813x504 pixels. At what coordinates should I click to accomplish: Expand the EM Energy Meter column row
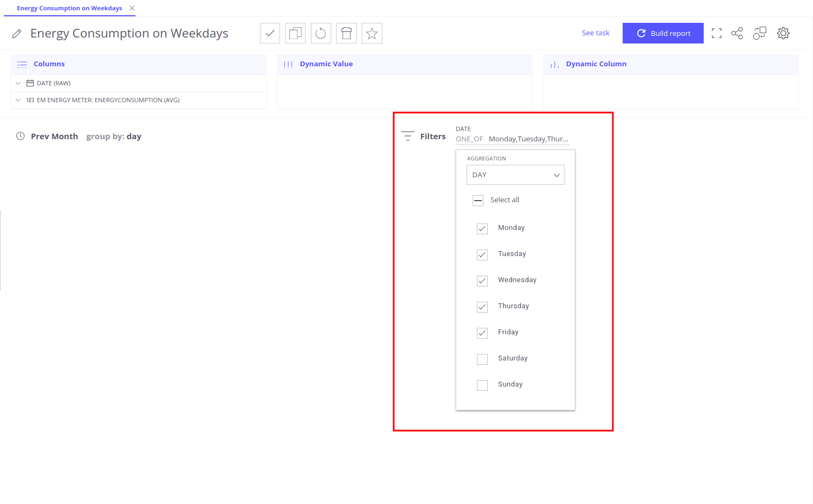18,100
